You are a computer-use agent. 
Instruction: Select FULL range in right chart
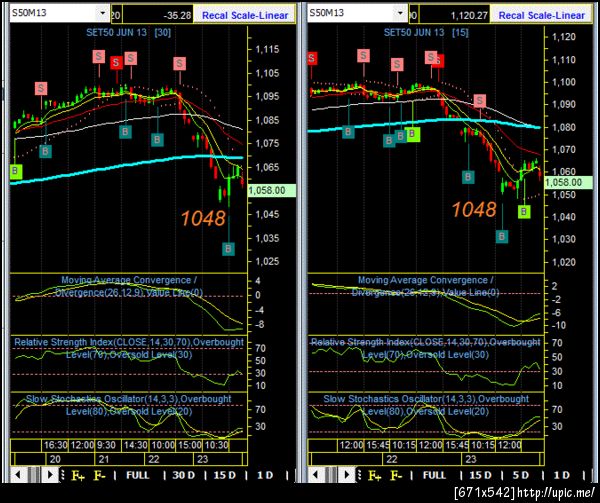click(x=434, y=475)
